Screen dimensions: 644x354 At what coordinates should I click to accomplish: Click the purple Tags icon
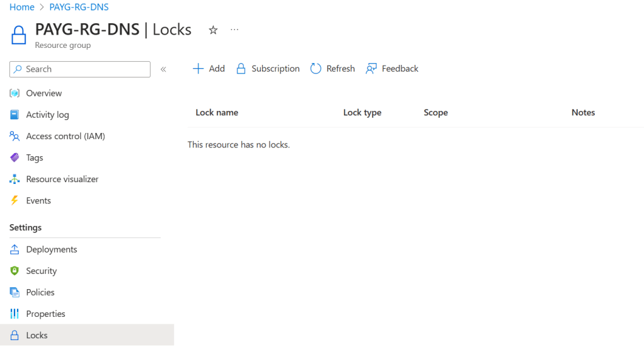[x=14, y=157]
